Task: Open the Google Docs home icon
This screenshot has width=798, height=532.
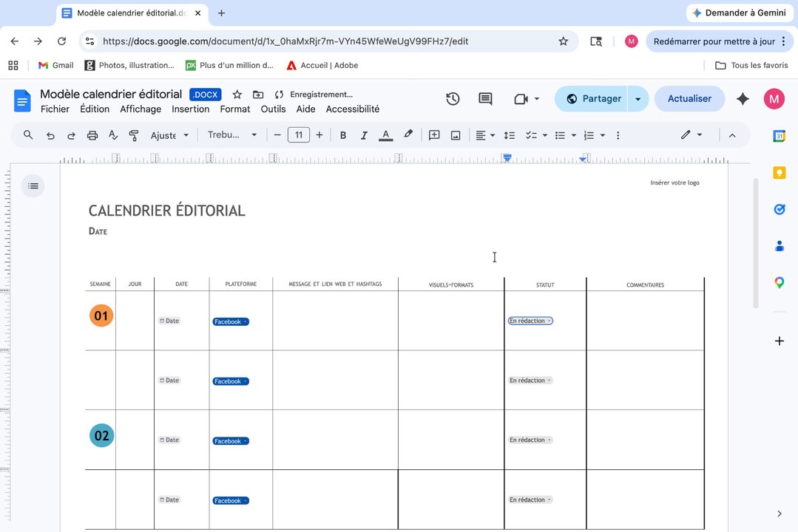Action: [22, 100]
